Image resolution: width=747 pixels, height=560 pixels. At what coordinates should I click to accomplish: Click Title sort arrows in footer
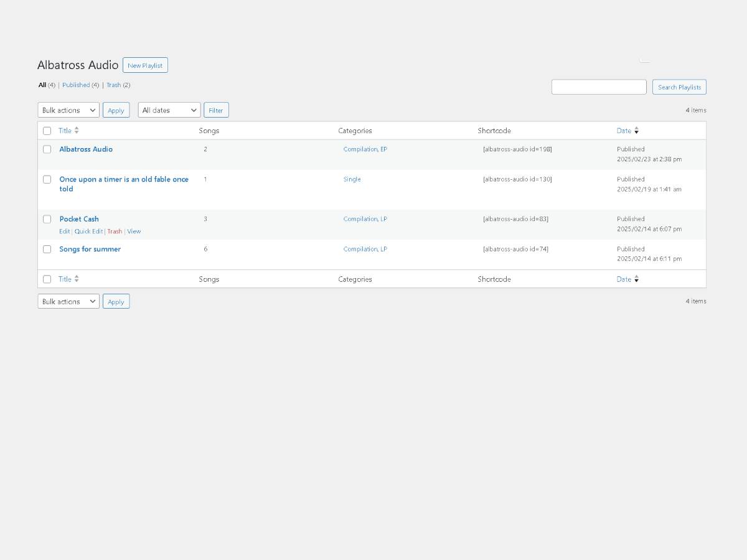click(77, 279)
